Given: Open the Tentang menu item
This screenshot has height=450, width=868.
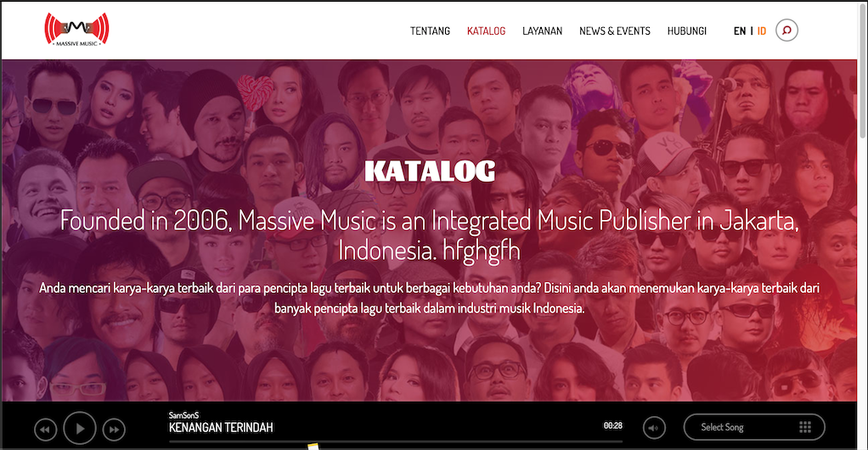Looking at the screenshot, I should (430, 31).
